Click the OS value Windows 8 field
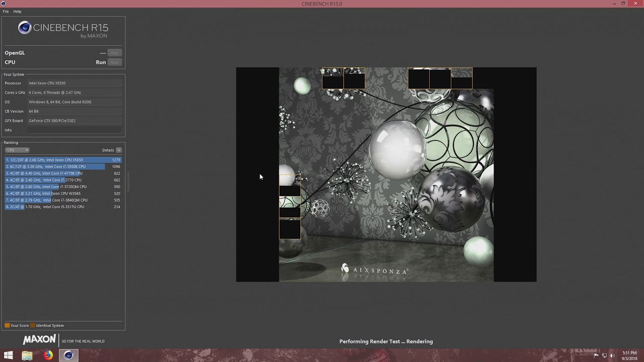This screenshot has height=362, width=644. point(74,102)
